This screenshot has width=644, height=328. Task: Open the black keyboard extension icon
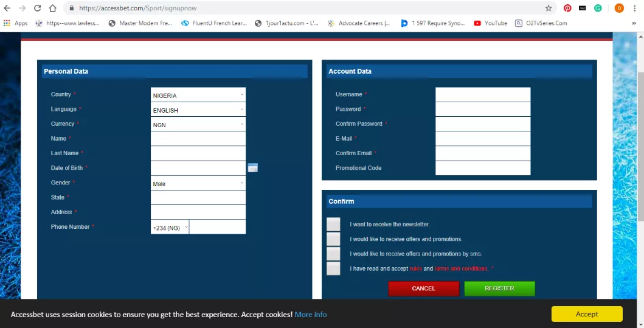coord(583,9)
